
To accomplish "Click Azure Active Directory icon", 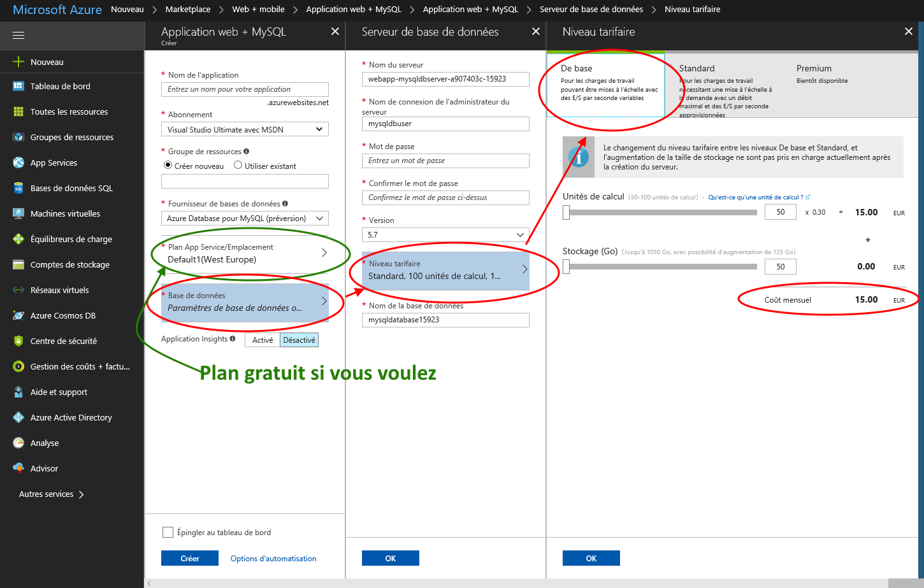I will tap(18, 417).
